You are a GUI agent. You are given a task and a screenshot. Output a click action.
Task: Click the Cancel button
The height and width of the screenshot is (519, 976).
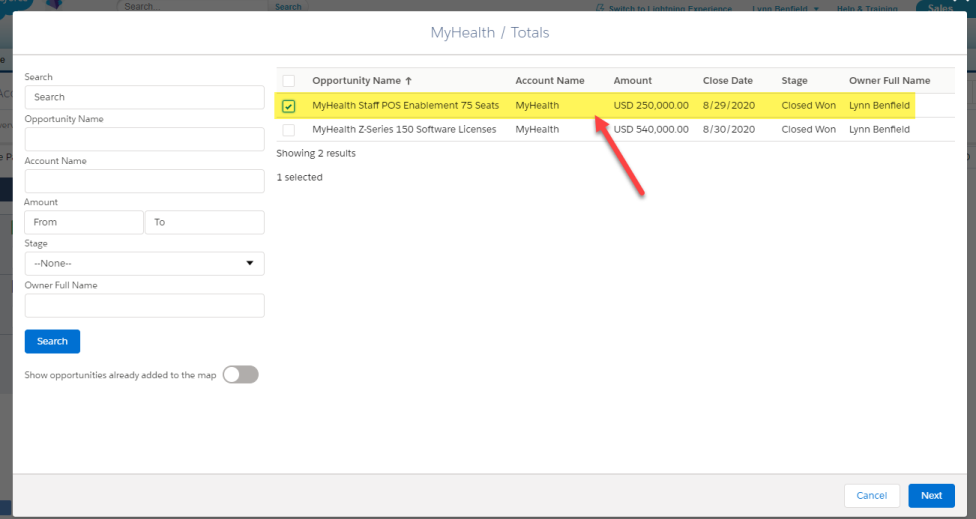pos(871,496)
